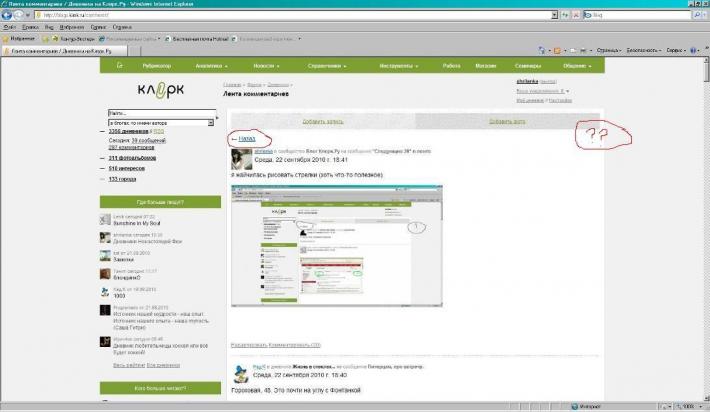Screen dimensions: 710x412
Task: Click the Добавить фото link
Action: click(507, 121)
